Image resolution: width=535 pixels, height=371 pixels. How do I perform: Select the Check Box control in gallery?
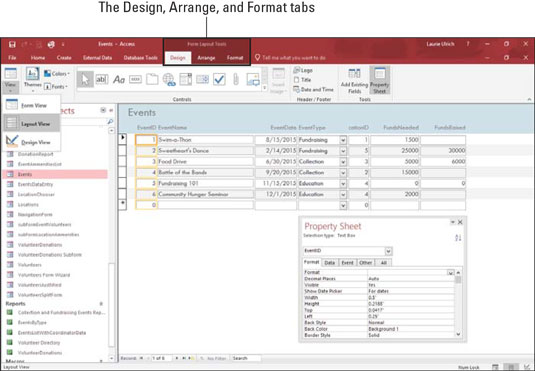click(219, 80)
